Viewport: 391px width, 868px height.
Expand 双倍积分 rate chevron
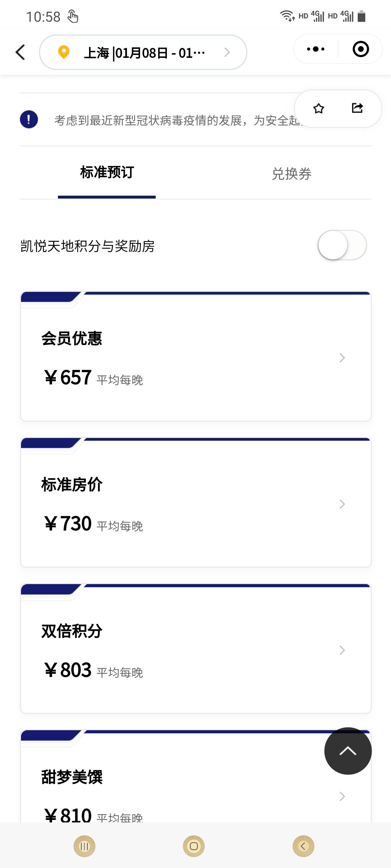[x=342, y=650]
